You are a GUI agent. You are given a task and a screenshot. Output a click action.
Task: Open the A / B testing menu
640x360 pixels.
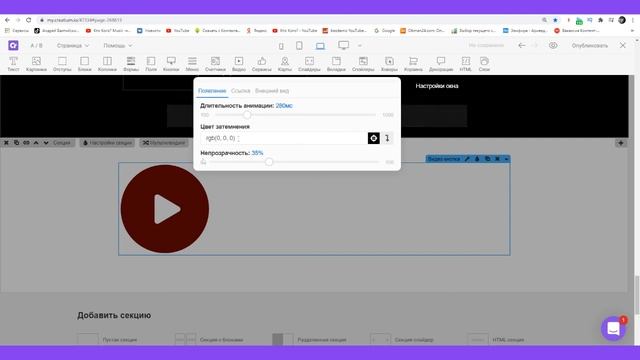click(x=36, y=45)
